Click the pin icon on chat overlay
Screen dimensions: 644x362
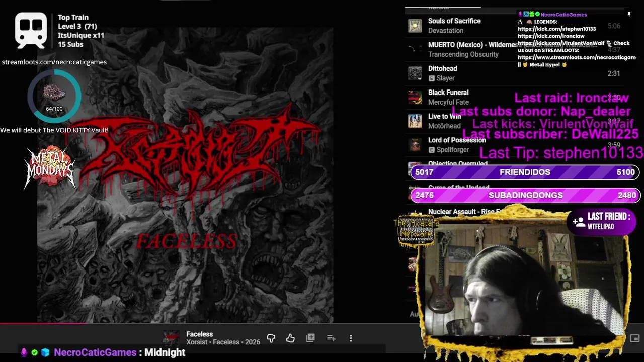pos(629,15)
